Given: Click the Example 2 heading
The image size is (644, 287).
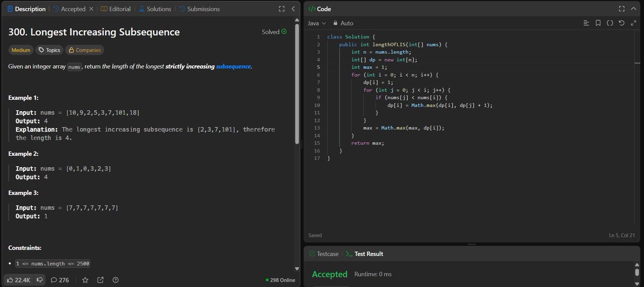Looking at the screenshot, I should click(x=23, y=154).
